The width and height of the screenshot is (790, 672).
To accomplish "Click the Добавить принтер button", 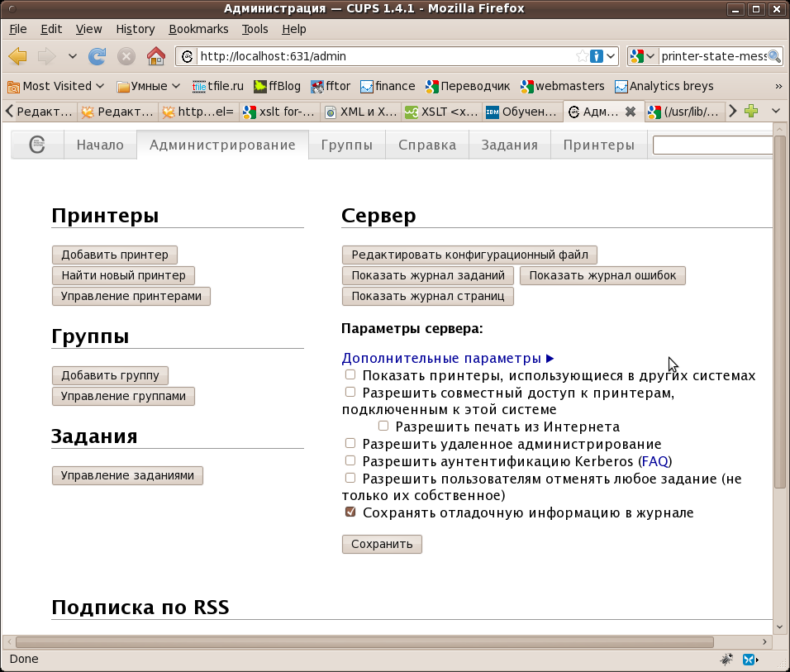I will pyautogui.click(x=114, y=255).
